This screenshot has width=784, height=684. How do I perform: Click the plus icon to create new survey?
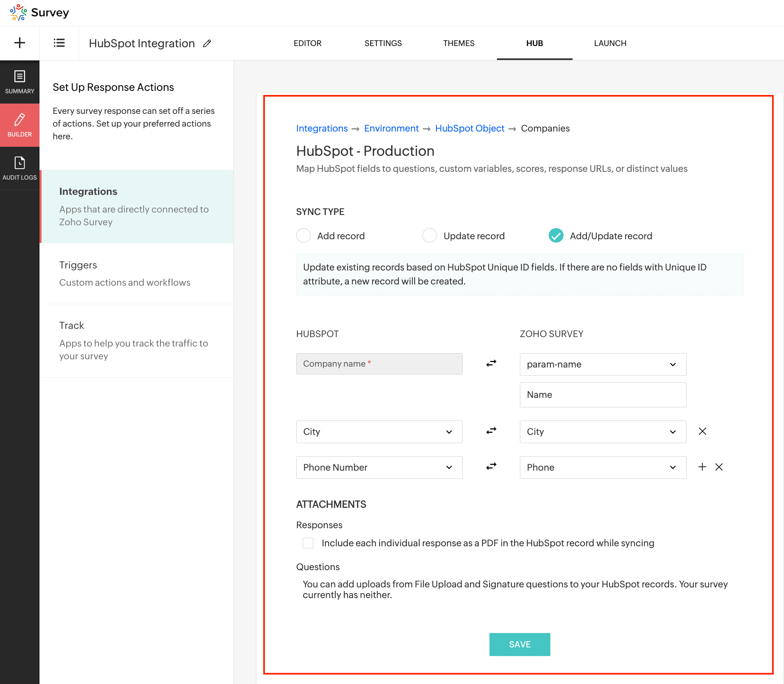coord(20,43)
